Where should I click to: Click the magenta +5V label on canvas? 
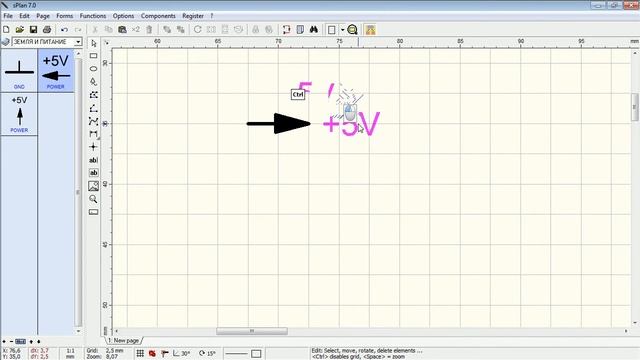[x=351, y=124]
